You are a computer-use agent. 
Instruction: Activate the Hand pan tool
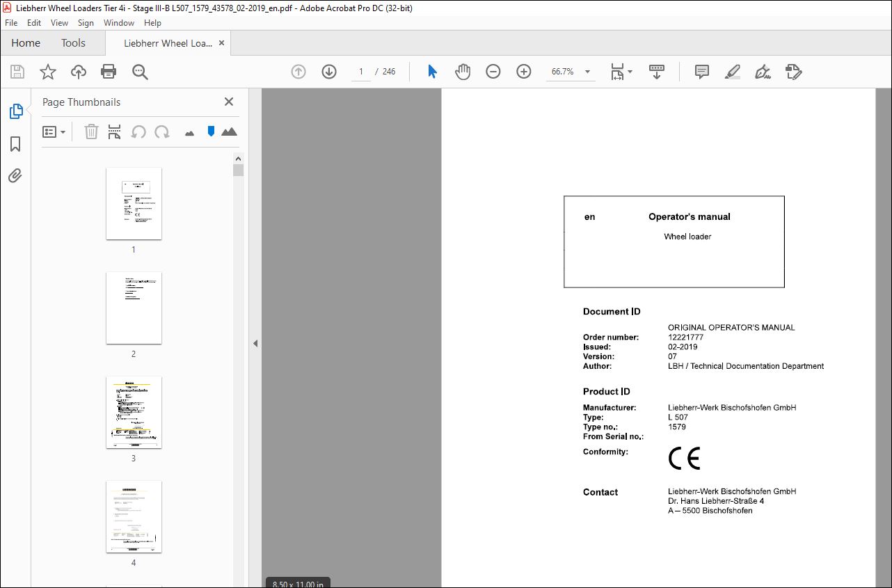pos(463,72)
